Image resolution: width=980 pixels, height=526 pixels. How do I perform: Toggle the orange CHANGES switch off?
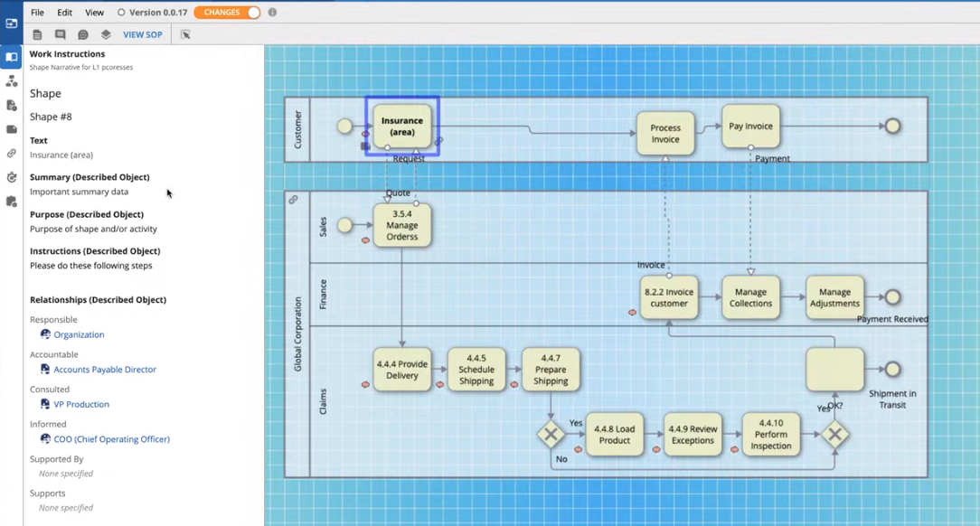pyautogui.click(x=227, y=13)
